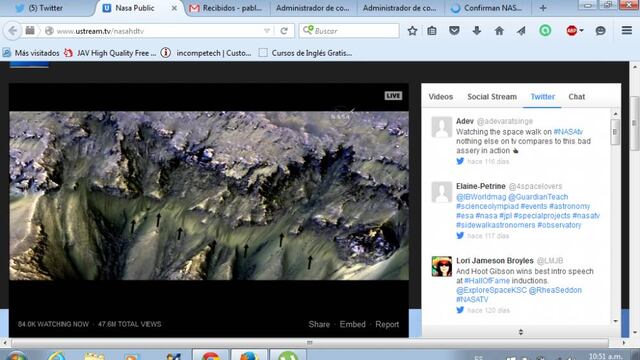640x360 pixels.
Task: Open Firefox from the taskbar
Action: coord(249,354)
